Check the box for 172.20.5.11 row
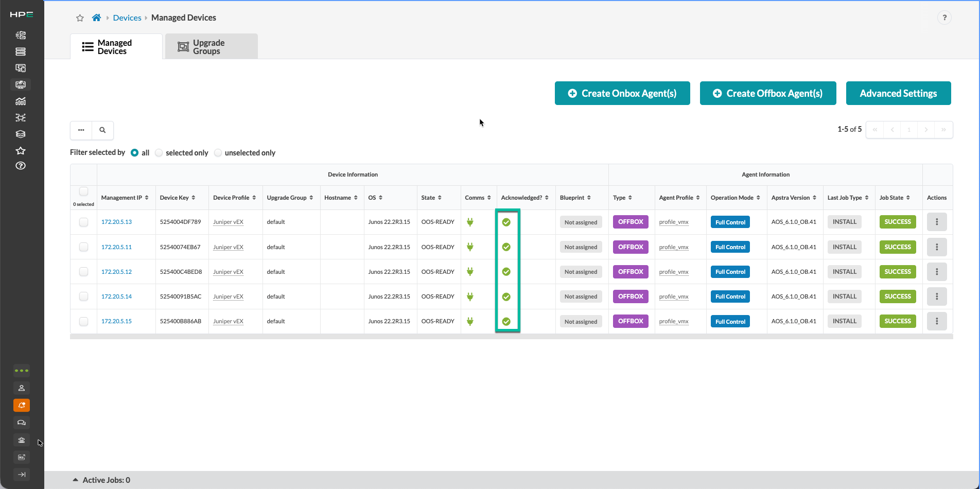The width and height of the screenshot is (980, 489). coord(83,247)
